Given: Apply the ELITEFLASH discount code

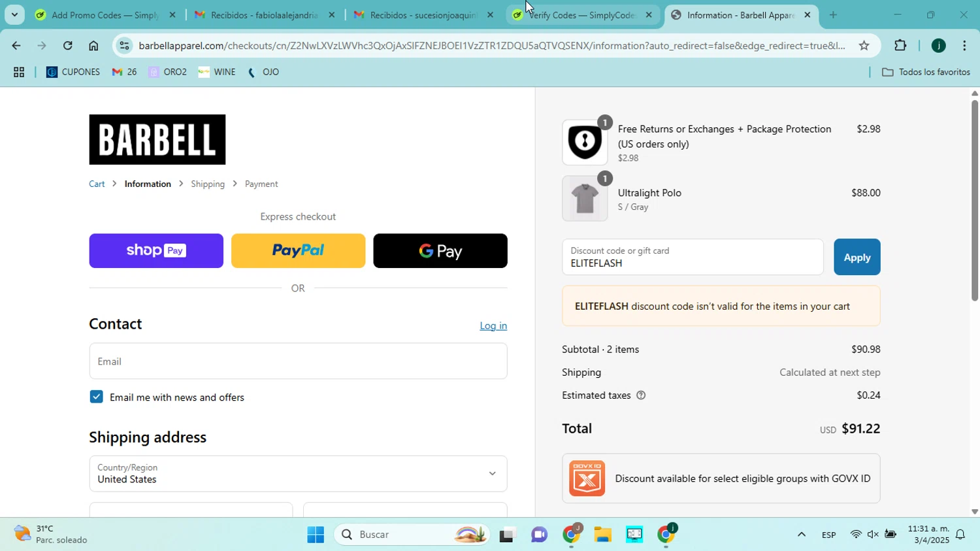Looking at the screenshot, I should 857,257.
